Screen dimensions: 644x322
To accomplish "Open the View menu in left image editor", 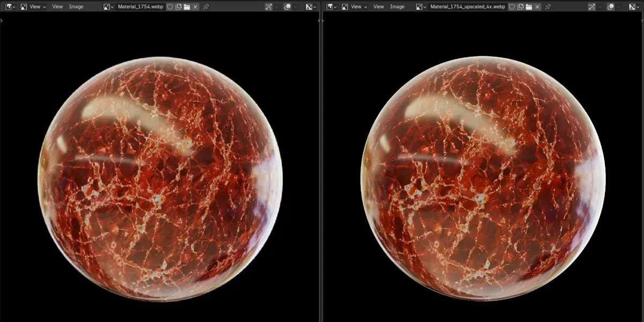I will [57, 6].
